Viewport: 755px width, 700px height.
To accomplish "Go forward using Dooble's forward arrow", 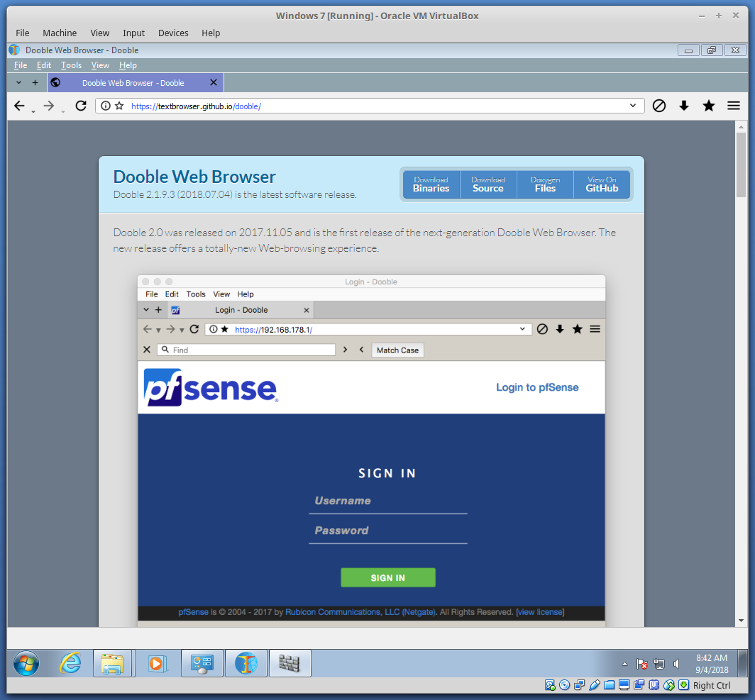I will tap(49, 106).
